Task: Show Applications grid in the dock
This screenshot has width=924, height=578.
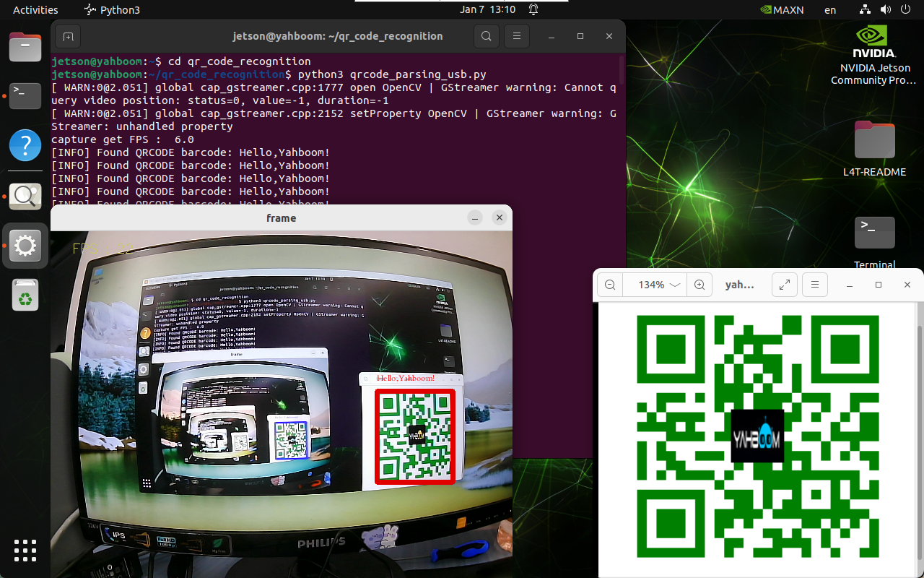Action: point(25,551)
